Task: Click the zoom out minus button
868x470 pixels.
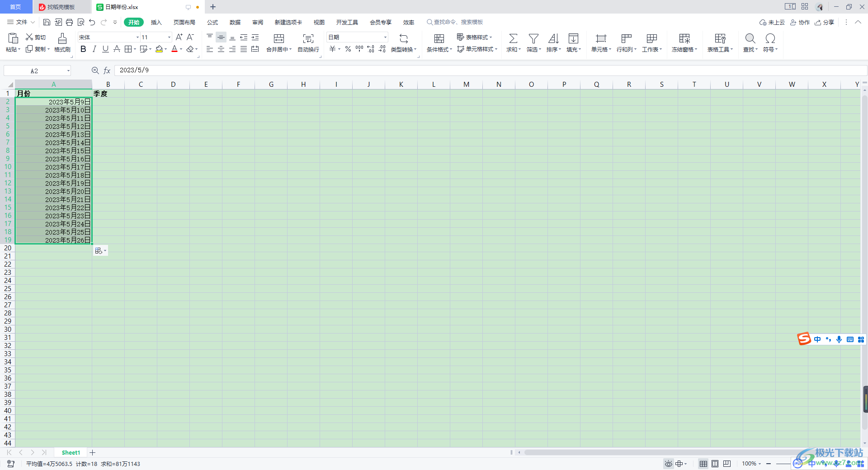Action: click(769, 464)
